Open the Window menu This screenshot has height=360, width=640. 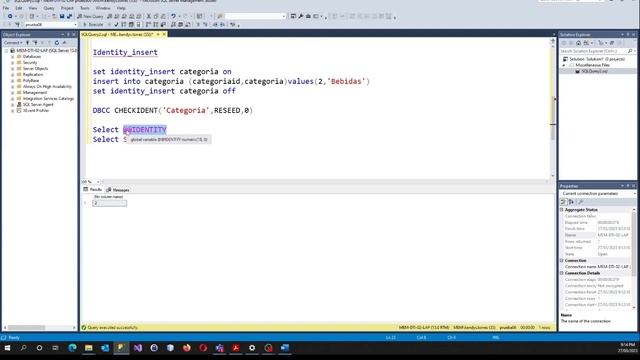point(103,8)
